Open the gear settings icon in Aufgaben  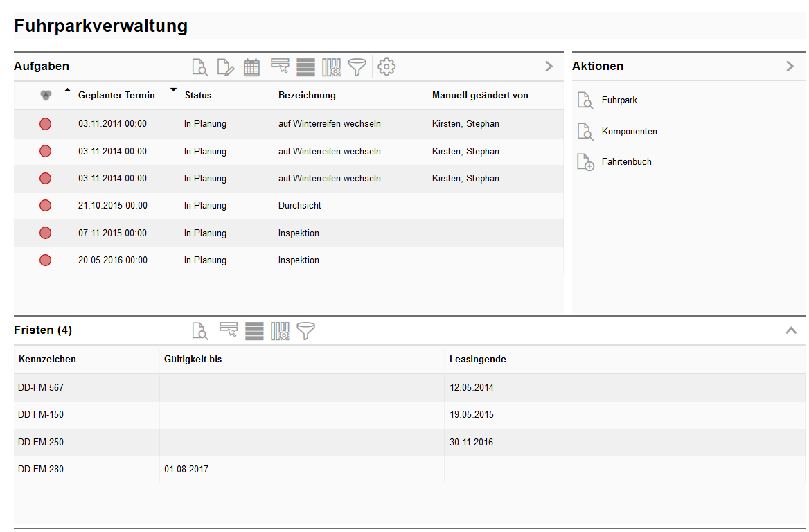click(386, 67)
